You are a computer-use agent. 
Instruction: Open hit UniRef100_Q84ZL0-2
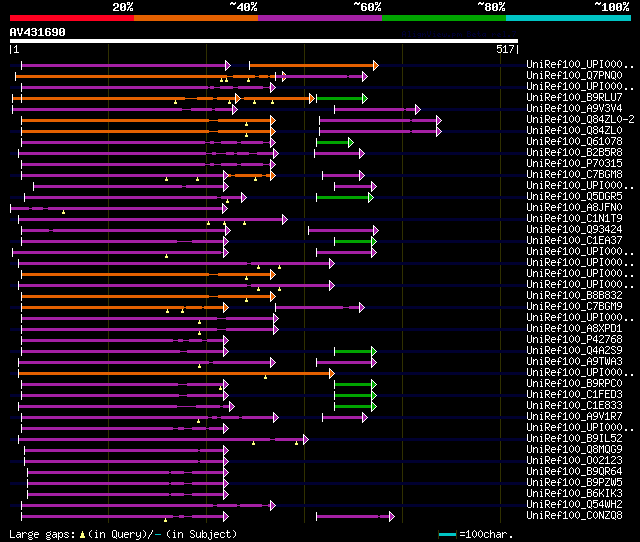tap(580, 120)
